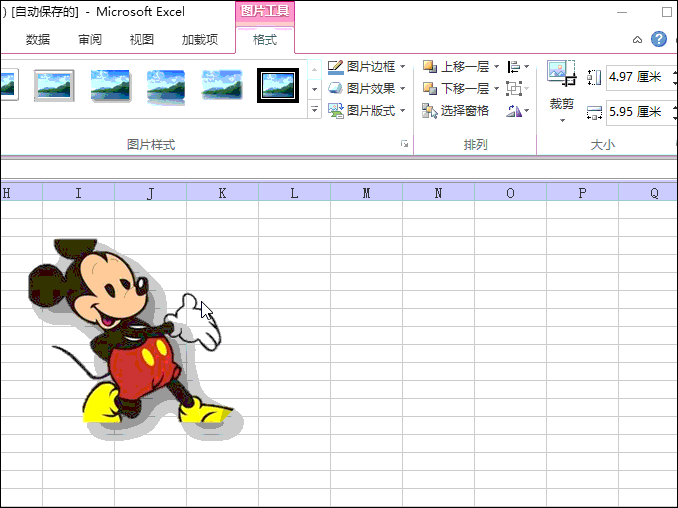The height and width of the screenshot is (508, 678).
Task: Click 下移一层 (send backward) icon
Action: tap(430, 89)
